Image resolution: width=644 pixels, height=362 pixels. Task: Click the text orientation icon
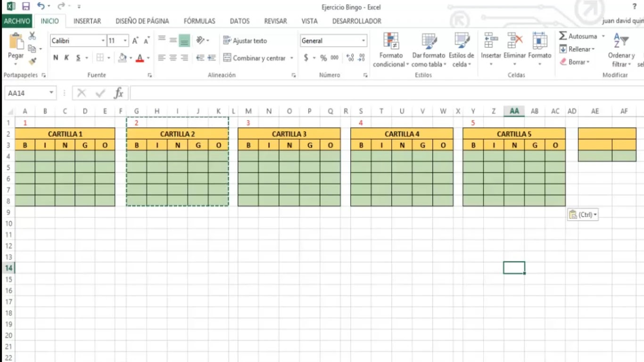[200, 41]
